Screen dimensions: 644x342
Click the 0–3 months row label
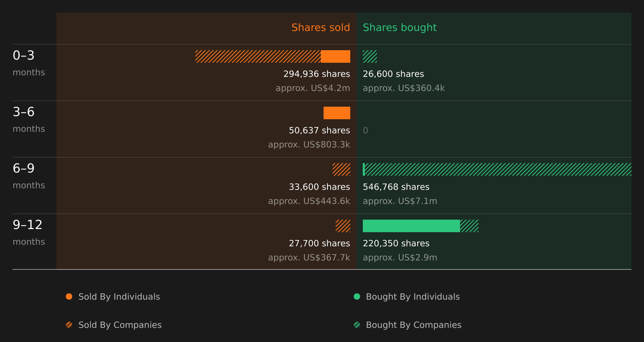tap(29, 63)
